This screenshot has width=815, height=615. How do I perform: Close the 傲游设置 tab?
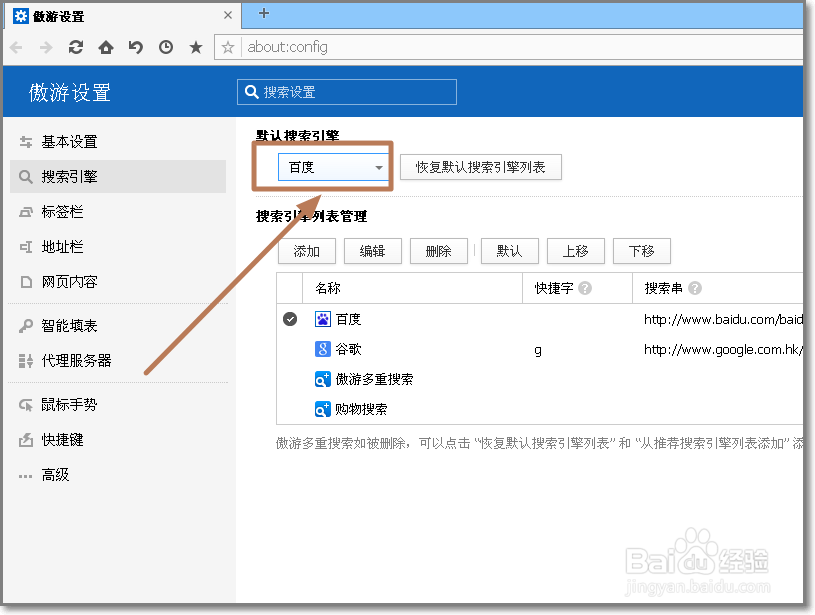(x=228, y=16)
